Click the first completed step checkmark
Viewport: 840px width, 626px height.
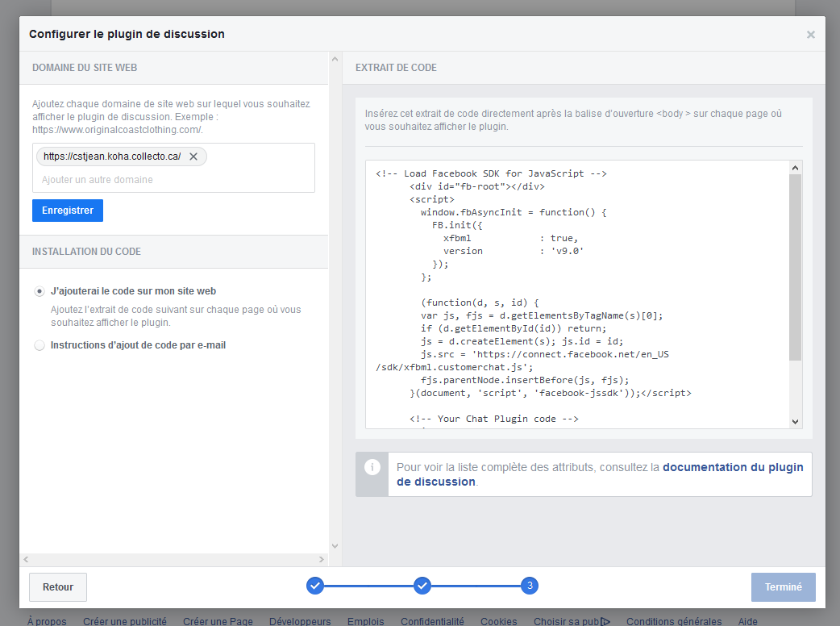tap(315, 586)
